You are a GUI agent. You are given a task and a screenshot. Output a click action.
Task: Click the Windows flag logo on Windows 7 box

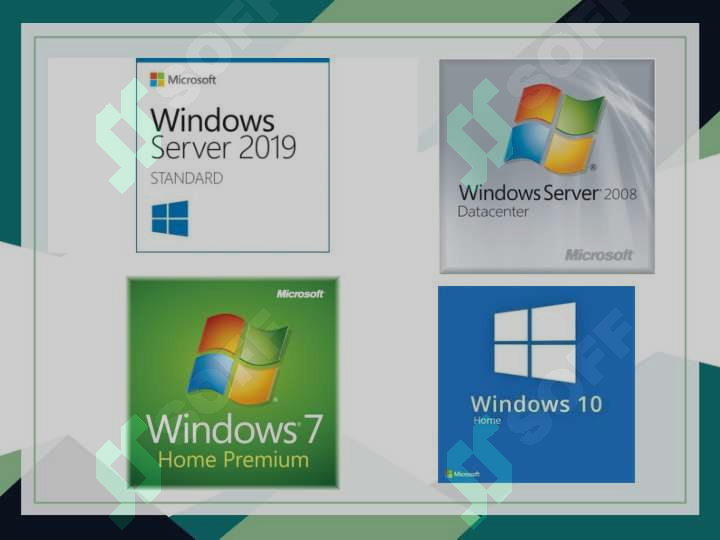pyautogui.click(x=237, y=360)
